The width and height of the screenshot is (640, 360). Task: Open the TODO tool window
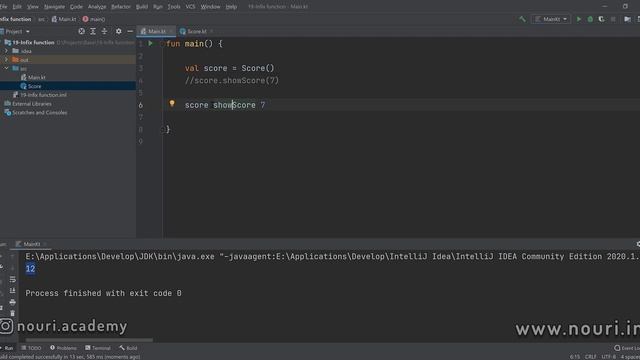[x=31, y=348]
